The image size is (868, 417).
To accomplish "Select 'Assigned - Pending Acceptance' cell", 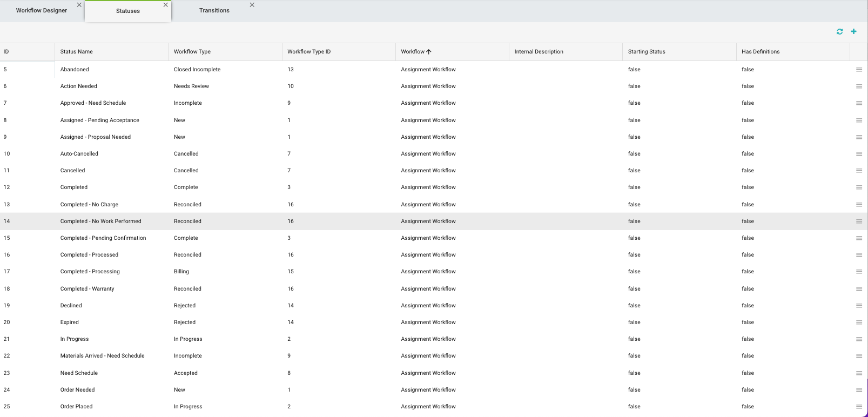I will point(111,120).
